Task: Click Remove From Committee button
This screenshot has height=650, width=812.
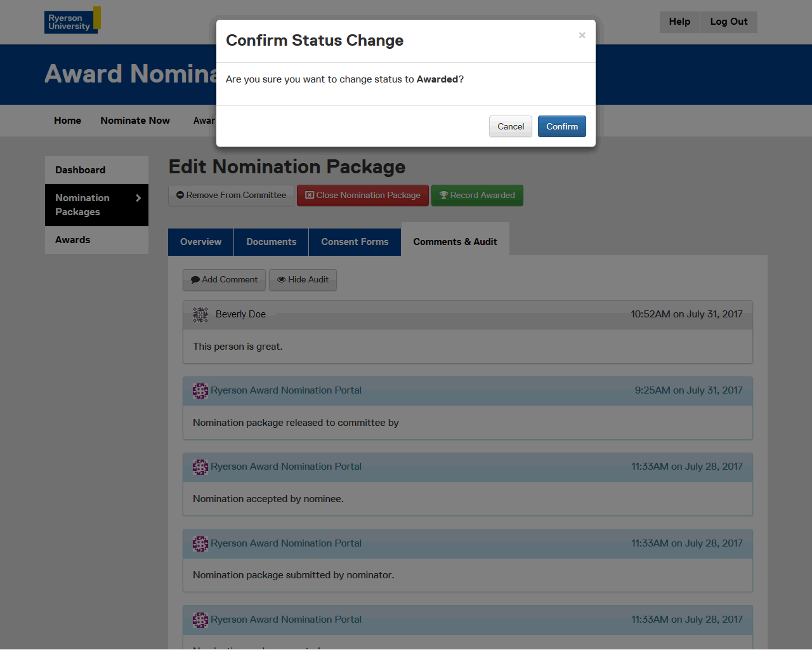Action: point(231,196)
